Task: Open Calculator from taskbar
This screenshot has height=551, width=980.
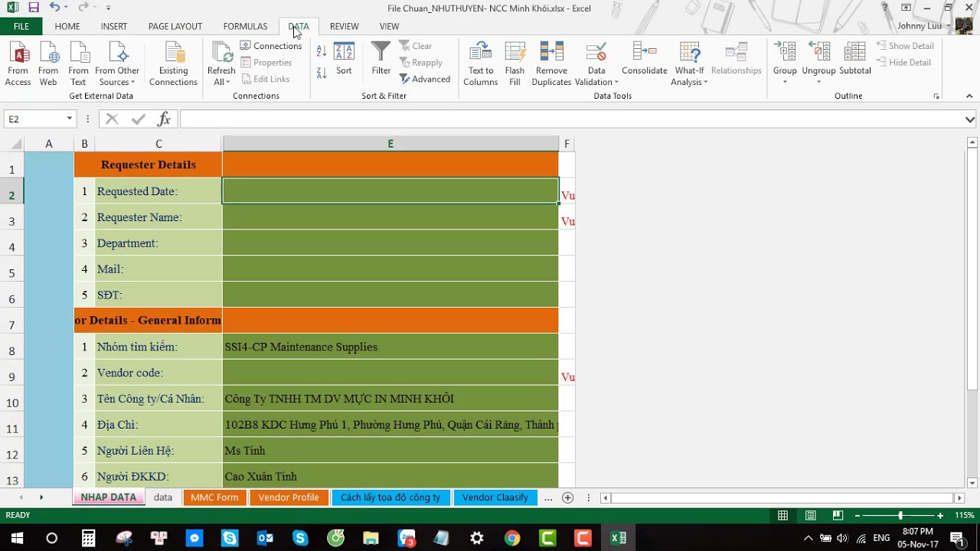Action: tap(88, 538)
